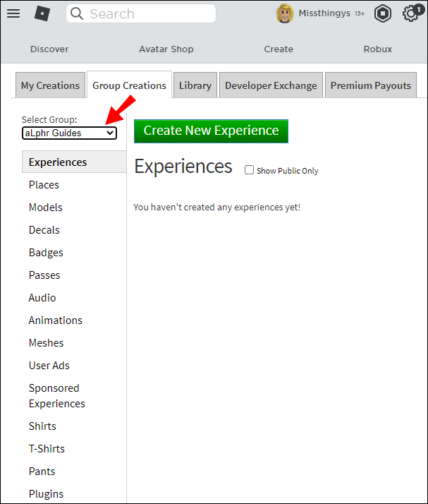Select Badges in the sidebar
The width and height of the screenshot is (428, 504).
[x=46, y=253]
